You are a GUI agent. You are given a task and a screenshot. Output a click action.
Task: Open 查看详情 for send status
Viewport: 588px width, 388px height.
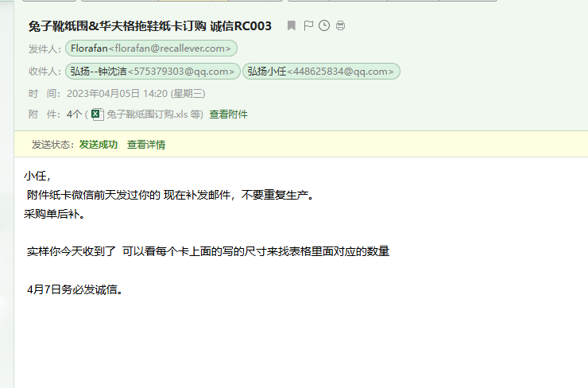[146, 145]
